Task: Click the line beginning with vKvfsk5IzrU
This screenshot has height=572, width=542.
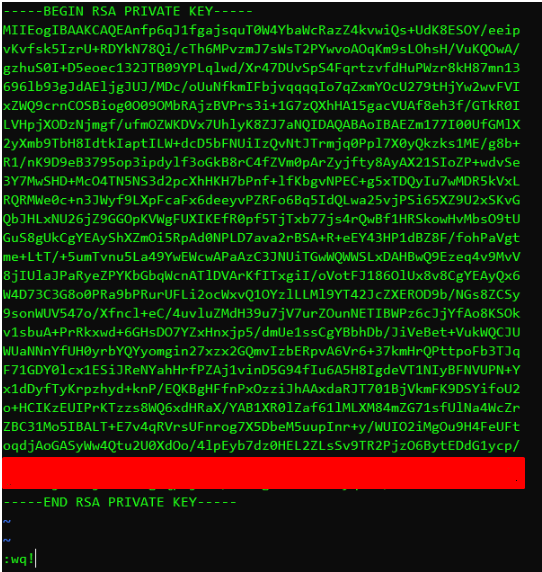Action: click(262, 49)
